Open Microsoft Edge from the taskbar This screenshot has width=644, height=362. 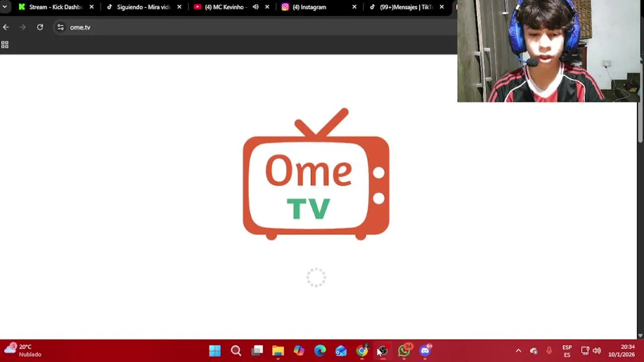(x=320, y=350)
